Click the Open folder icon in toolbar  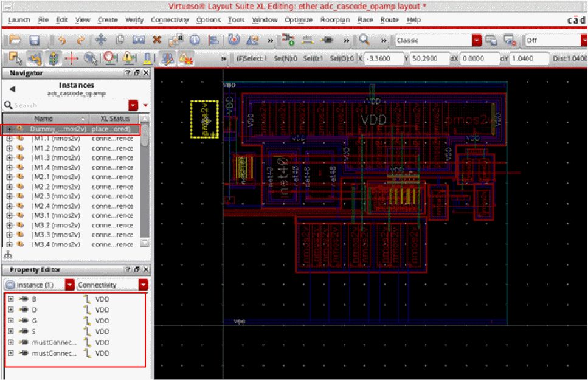tap(15, 40)
